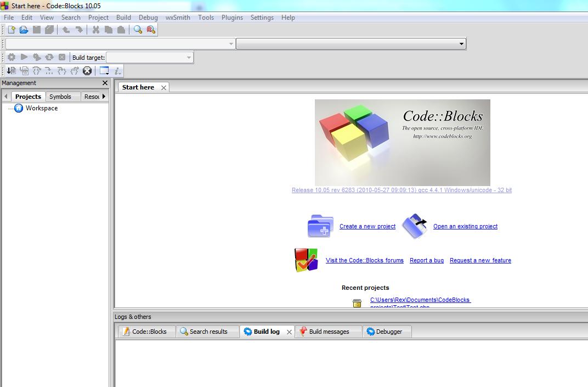588x387 pixels.
Task: Click the Report a bug link
Action: click(x=427, y=260)
